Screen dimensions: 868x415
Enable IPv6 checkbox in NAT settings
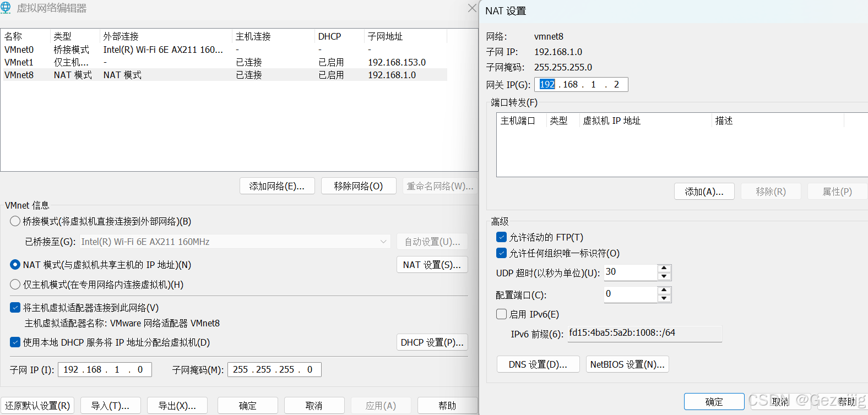pos(501,314)
